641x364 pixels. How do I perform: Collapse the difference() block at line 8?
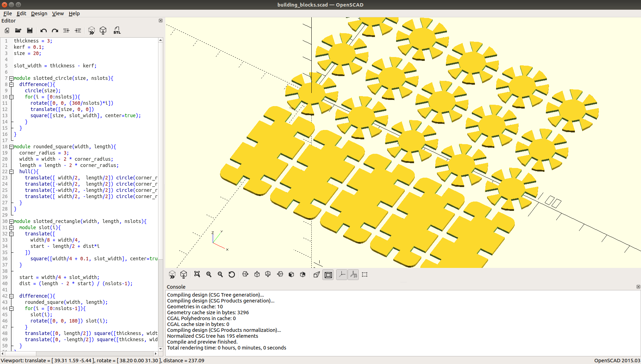point(11,84)
